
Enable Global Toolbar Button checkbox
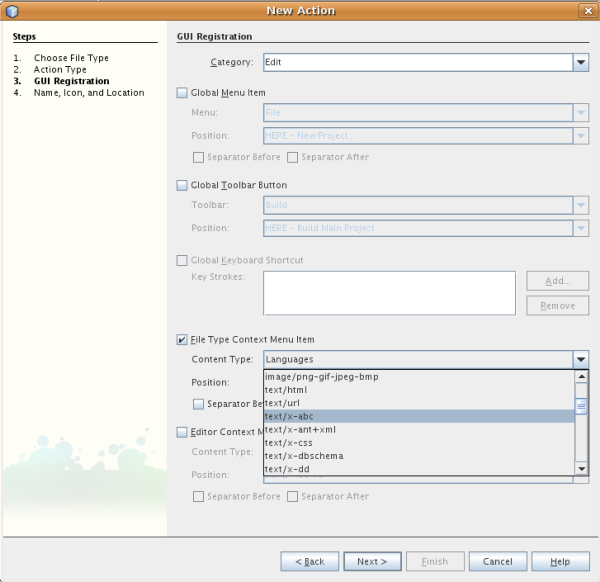(x=182, y=185)
